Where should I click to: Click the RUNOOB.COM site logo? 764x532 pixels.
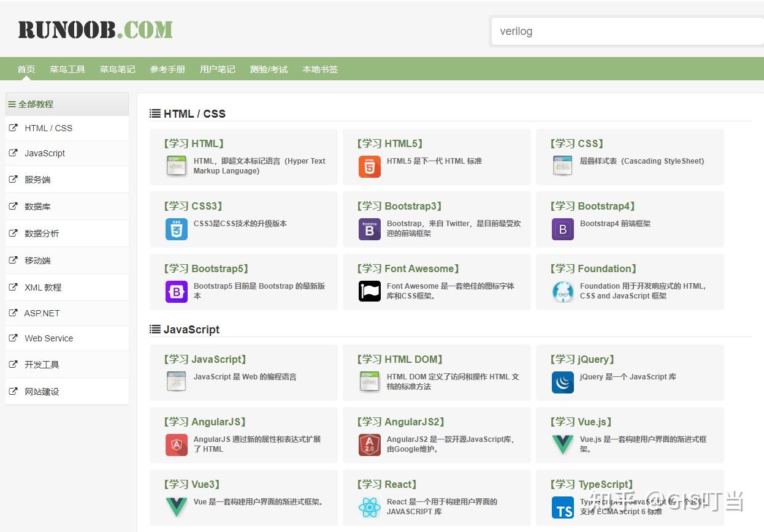point(95,29)
